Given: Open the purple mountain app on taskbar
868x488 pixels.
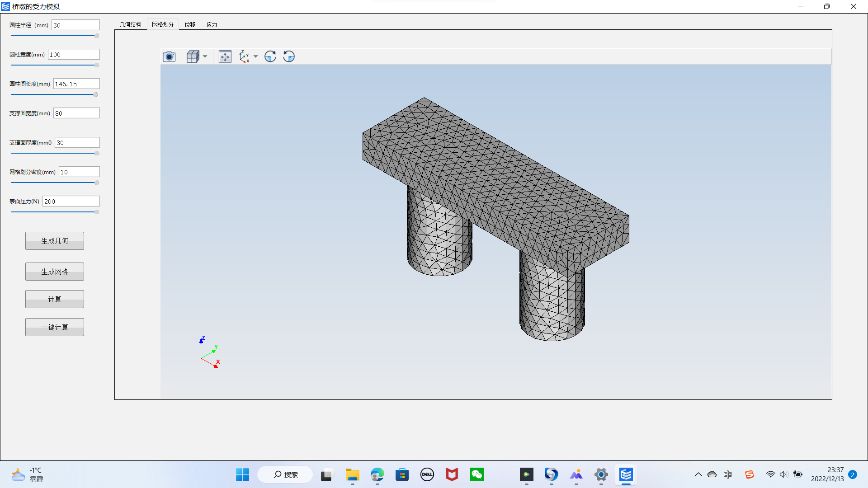Looking at the screenshot, I should coord(576,474).
